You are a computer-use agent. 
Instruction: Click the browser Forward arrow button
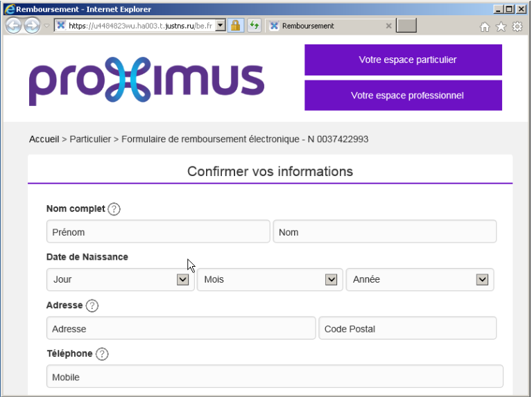(x=32, y=26)
